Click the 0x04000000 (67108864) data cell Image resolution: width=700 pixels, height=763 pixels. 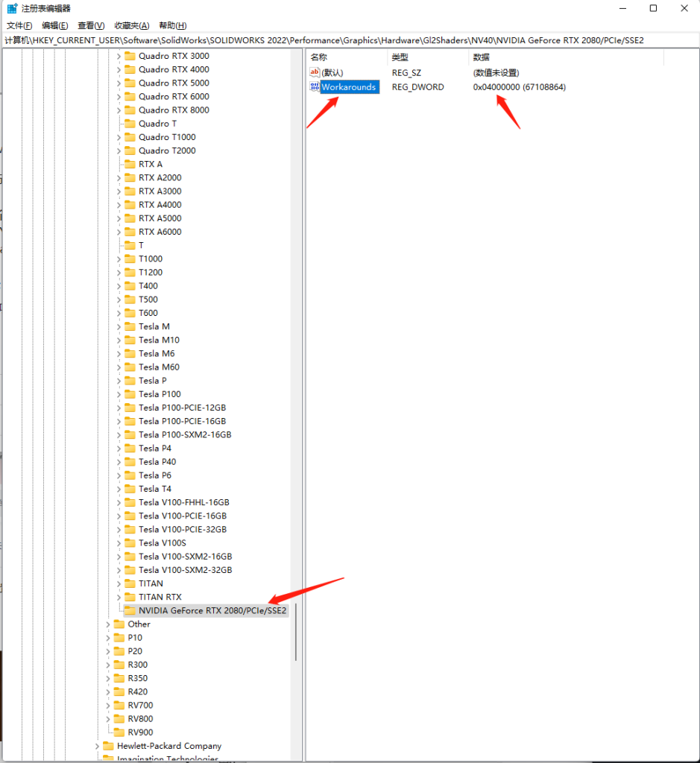pos(520,87)
